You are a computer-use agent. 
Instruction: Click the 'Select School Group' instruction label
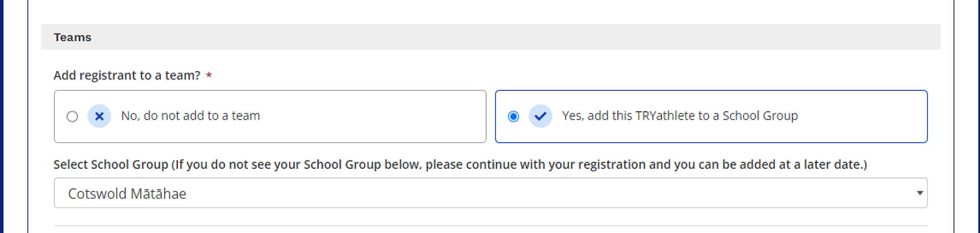click(111, 164)
